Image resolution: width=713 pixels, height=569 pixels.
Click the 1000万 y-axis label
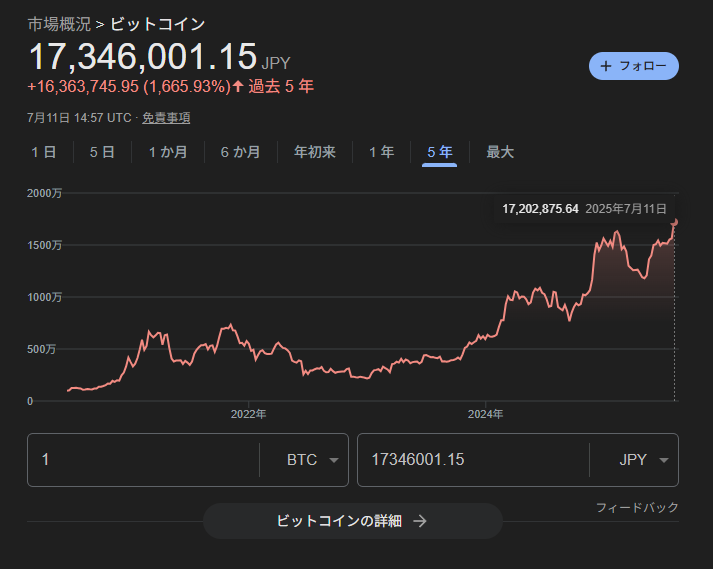44,297
